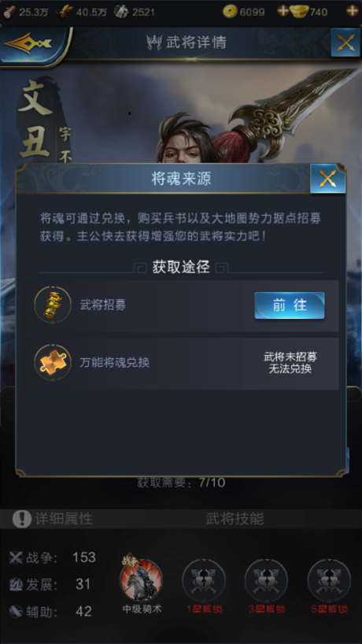Click the 万能将魂兑换 row text
This screenshot has width=362, height=644.
click(115, 363)
